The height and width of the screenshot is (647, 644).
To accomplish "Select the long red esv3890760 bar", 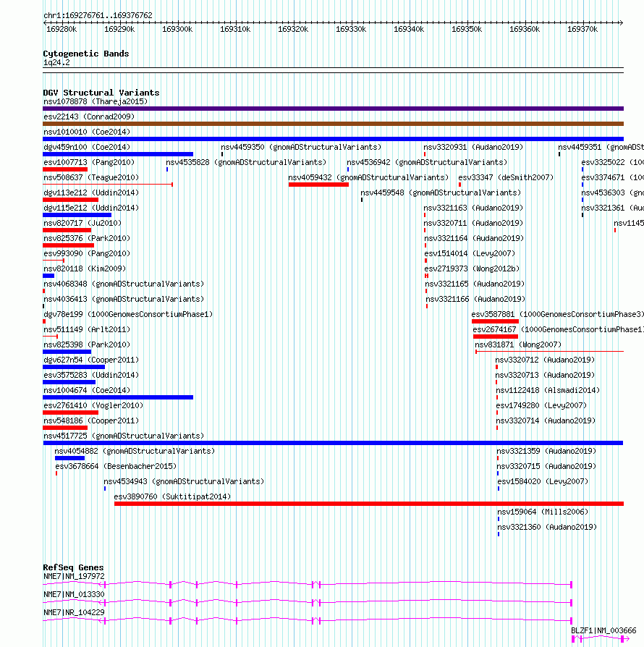I will coord(369,504).
